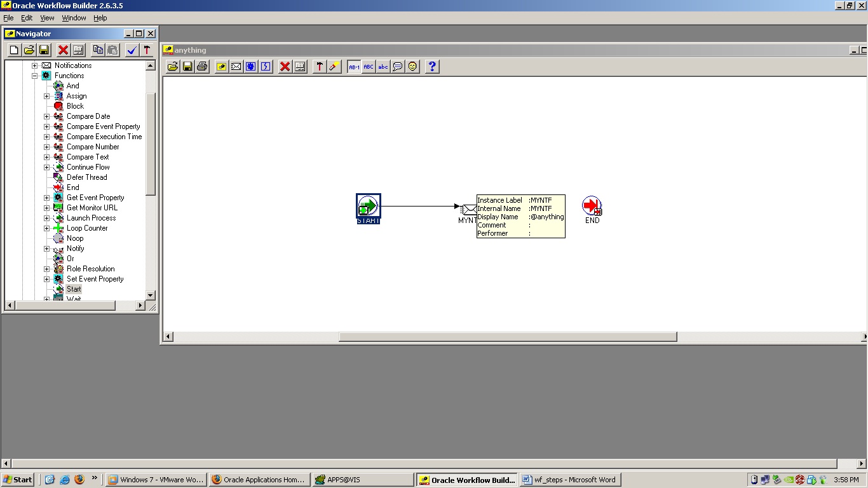Screen dimensions: 868x488
Task: Click blue question mark Help icon
Action: point(432,67)
